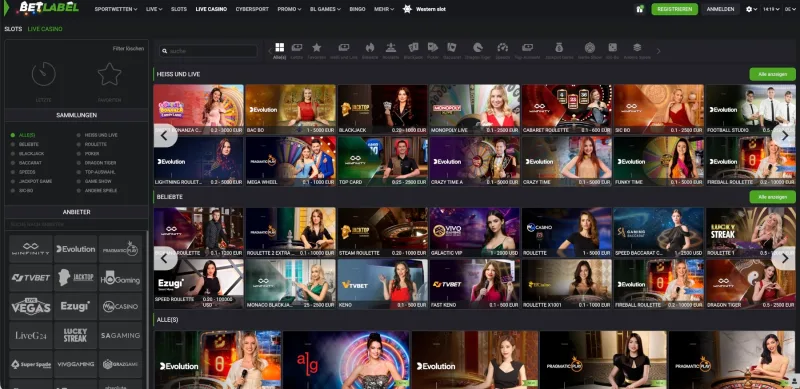Select the Jackpot Game money bag icon
Image resolution: width=800 pixels, height=389 pixels.
pyautogui.click(x=559, y=47)
